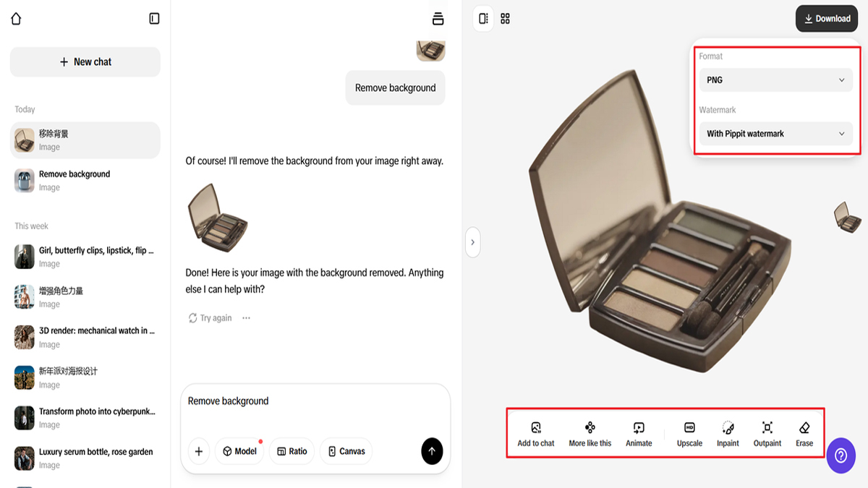This screenshot has height=488, width=868.
Task: Select the Erase tool
Action: [804, 434]
